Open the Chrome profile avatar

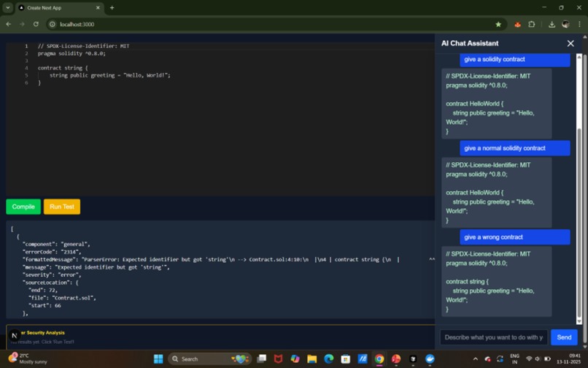[x=565, y=24]
